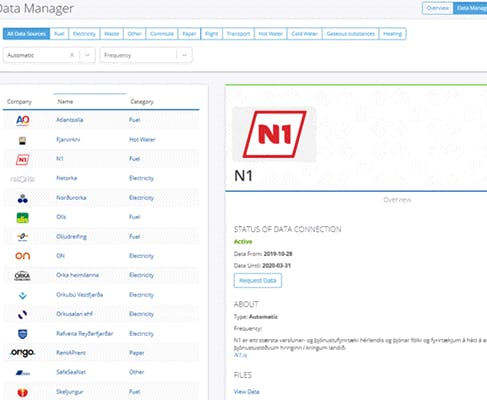Viewport: 487px width, 400px height.
Task: Switch to the top-right Overview button
Action: [x=437, y=8]
